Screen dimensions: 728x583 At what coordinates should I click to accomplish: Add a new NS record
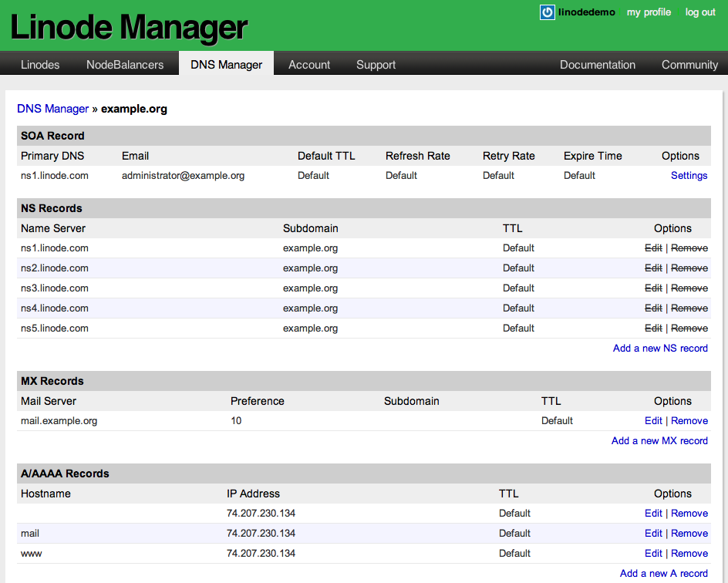pos(660,349)
